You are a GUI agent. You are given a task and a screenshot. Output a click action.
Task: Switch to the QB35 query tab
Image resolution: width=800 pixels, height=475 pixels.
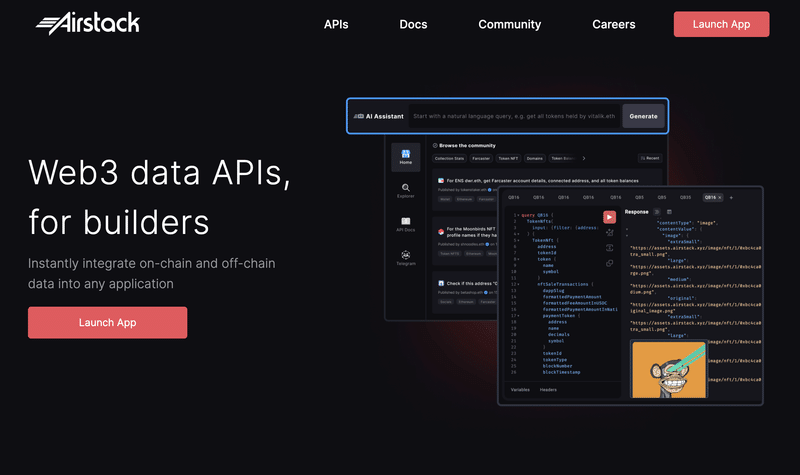tap(685, 197)
